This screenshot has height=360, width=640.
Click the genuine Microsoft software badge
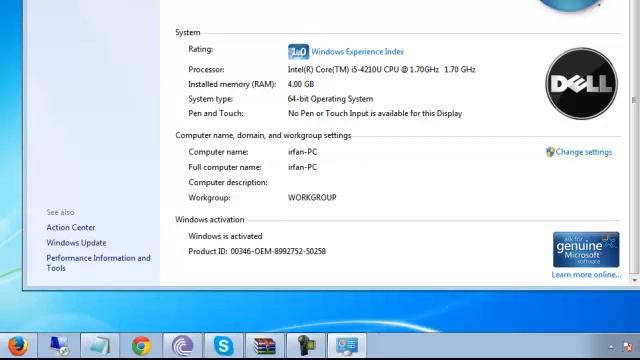(586, 249)
